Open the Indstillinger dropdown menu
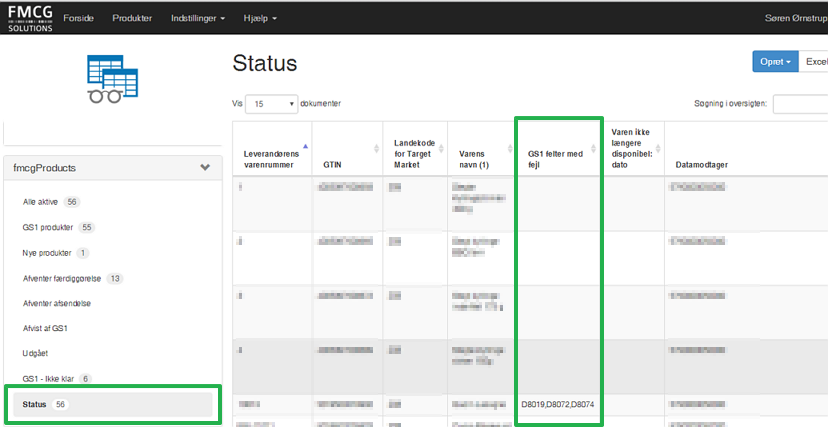 pyautogui.click(x=198, y=18)
